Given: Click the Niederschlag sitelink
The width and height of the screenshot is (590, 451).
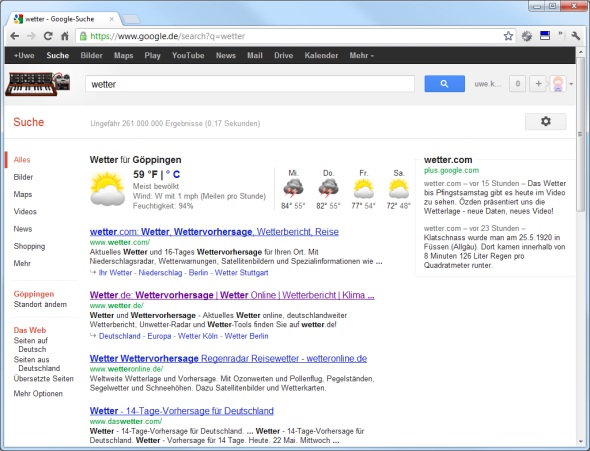Looking at the screenshot, I should click(160, 273).
